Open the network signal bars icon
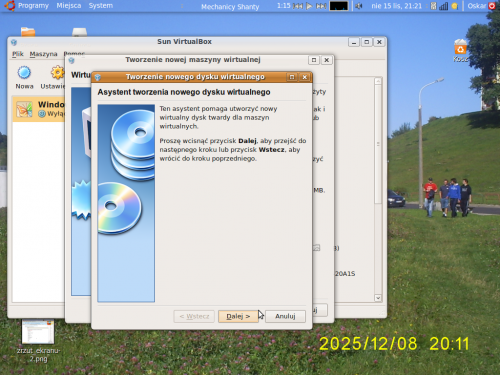Screen dimensions: 500x375 (443, 6)
